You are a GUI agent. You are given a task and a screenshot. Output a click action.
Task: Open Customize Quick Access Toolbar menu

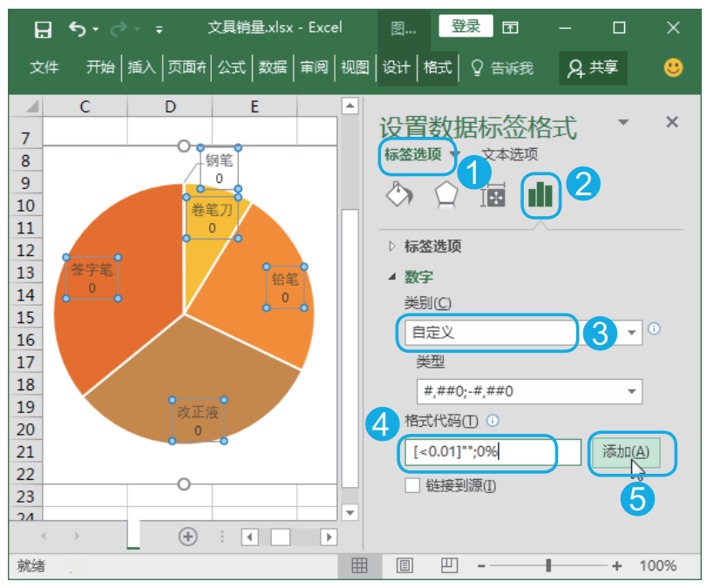click(x=159, y=30)
